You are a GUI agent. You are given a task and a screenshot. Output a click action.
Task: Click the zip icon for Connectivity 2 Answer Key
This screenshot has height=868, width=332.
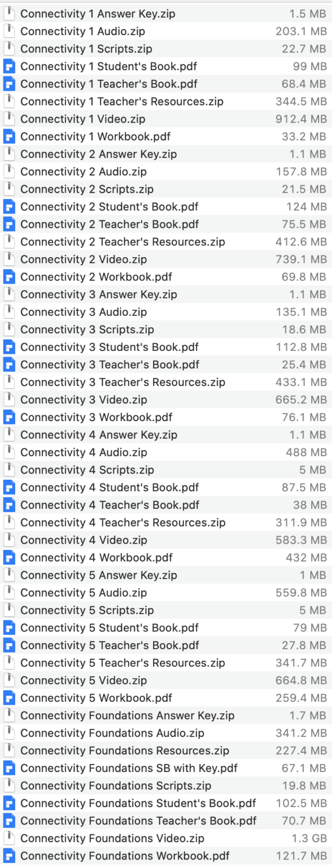9,154
